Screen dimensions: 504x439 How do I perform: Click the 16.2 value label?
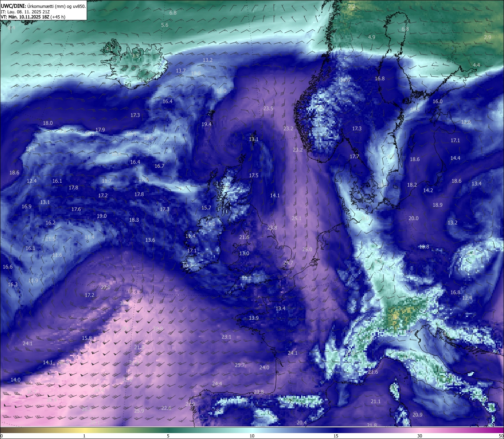pos(50,222)
